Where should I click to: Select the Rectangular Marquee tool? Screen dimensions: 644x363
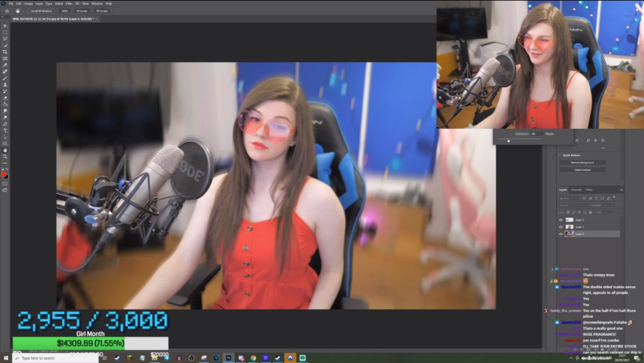5,32
